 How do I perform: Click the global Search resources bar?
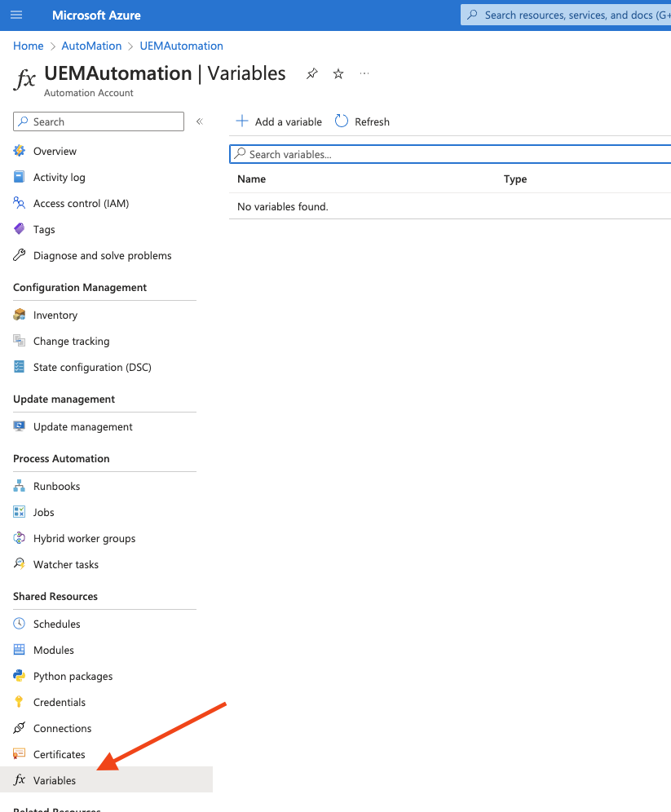[571, 15]
